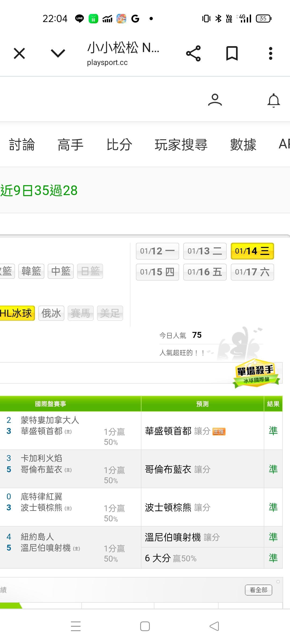Choose the 中籃 league filter
Image resolution: width=290 pixels, height=644 pixels.
(x=61, y=271)
